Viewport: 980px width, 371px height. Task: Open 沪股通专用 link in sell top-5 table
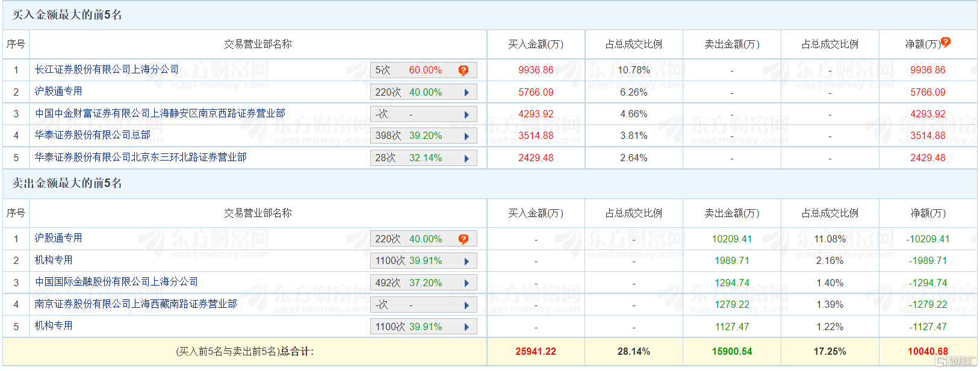coord(58,238)
